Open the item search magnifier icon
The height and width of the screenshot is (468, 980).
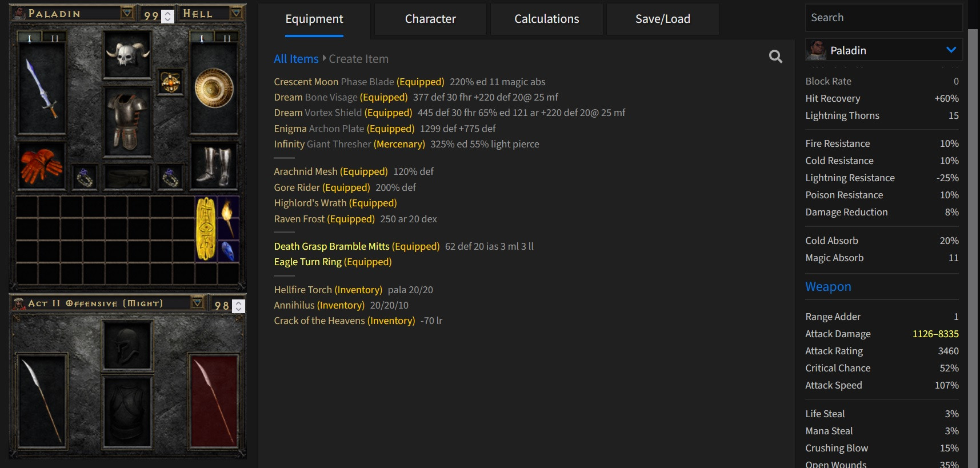[775, 57]
